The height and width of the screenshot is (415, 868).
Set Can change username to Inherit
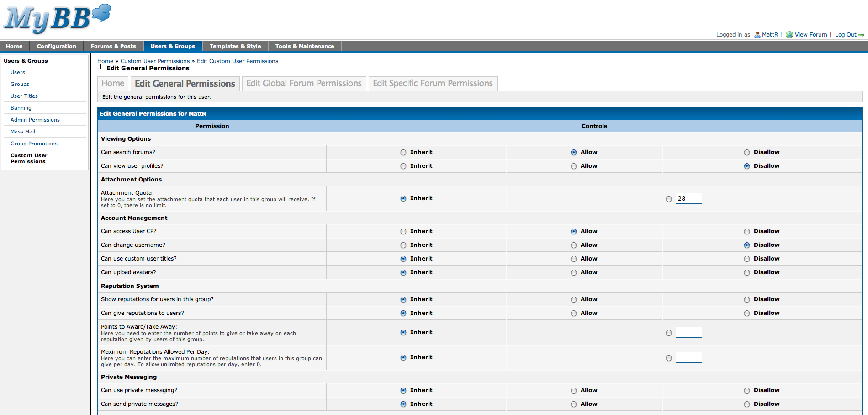[x=403, y=245]
